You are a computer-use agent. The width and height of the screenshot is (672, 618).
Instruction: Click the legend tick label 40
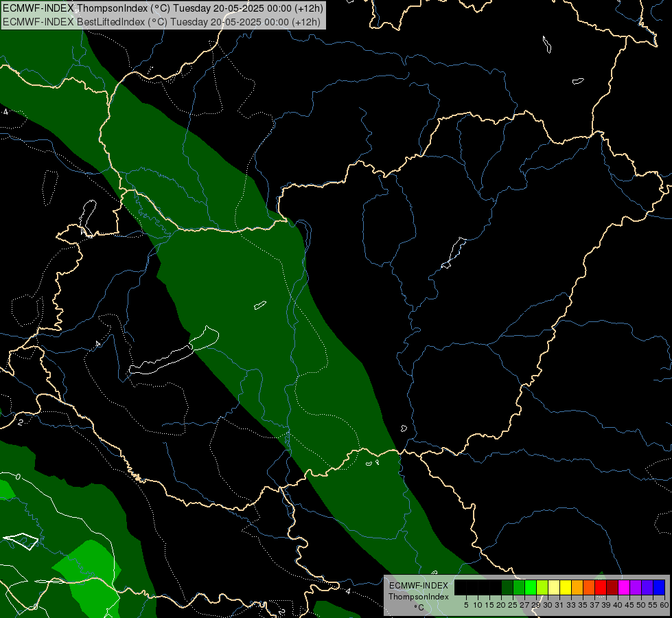click(x=618, y=605)
